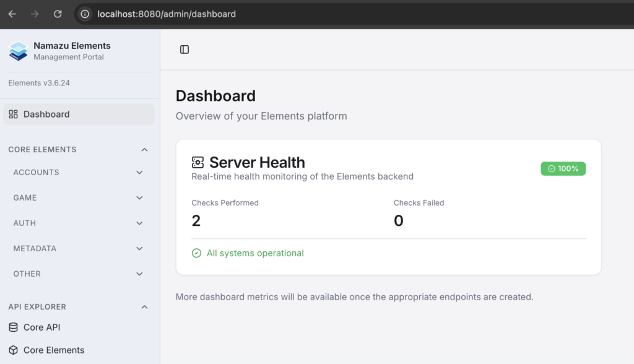
Task: Open the Dashboard menu item
Action: [x=46, y=115]
